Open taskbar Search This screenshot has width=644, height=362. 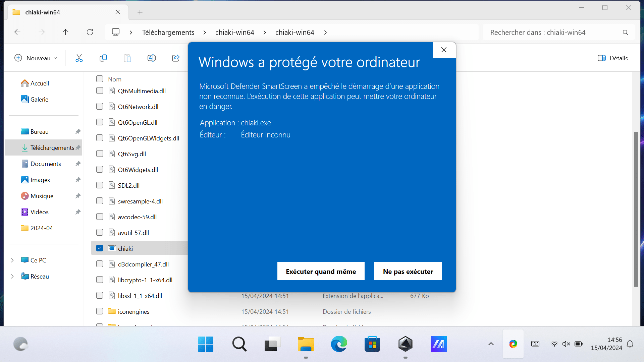coord(239,344)
